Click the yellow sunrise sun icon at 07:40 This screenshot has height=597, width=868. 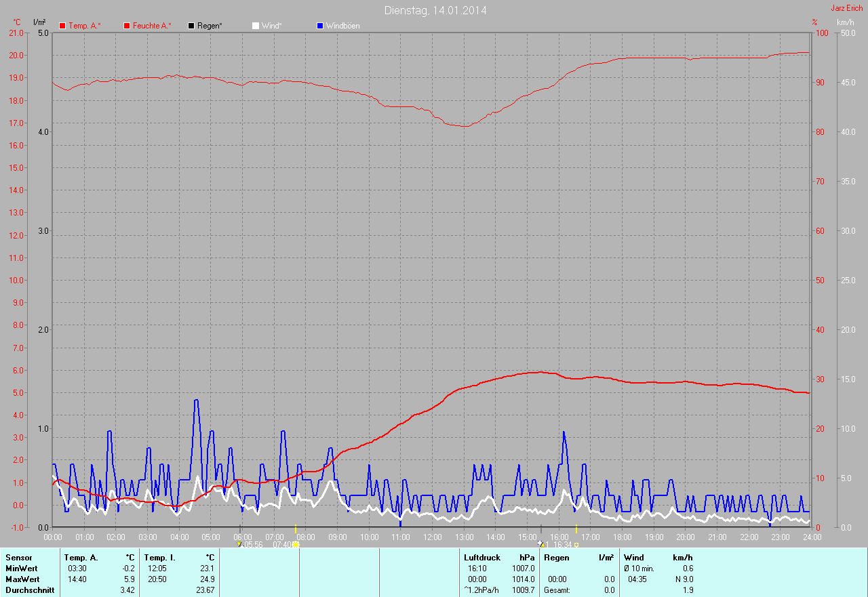pyautogui.click(x=296, y=544)
